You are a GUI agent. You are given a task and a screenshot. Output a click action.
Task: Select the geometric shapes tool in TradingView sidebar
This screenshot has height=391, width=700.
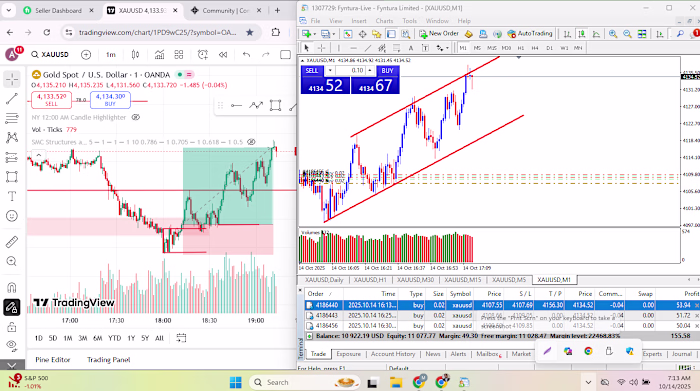pyautogui.click(x=12, y=177)
